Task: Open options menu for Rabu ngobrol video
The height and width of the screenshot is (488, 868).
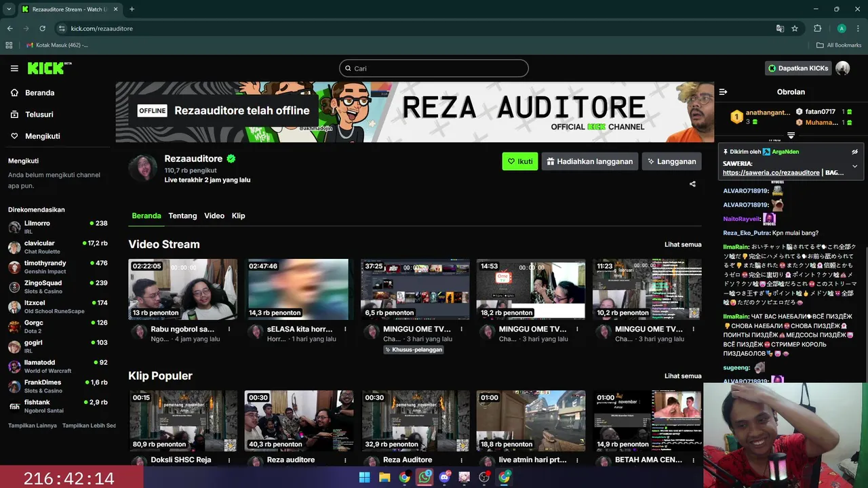Action: pyautogui.click(x=229, y=329)
